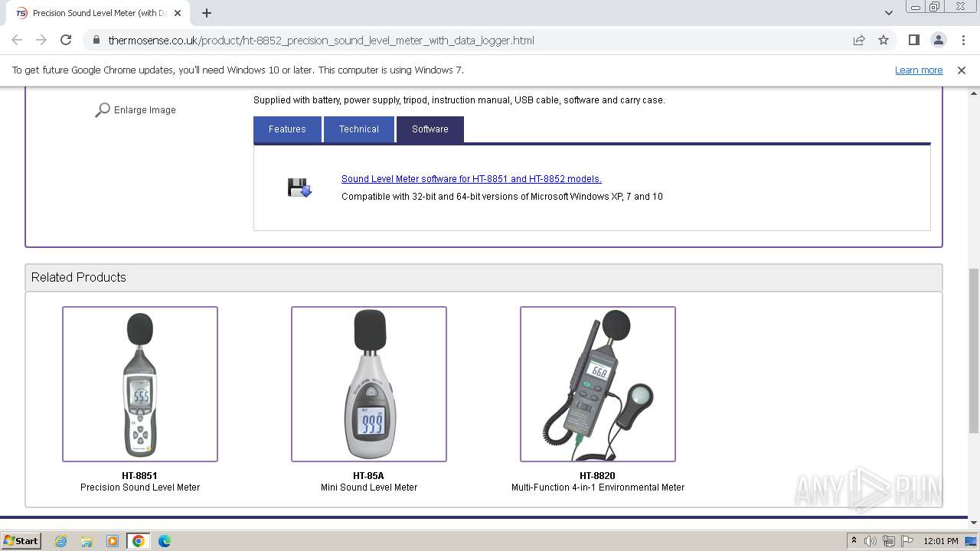
Task: Click the site security lock icon
Action: point(96,40)
